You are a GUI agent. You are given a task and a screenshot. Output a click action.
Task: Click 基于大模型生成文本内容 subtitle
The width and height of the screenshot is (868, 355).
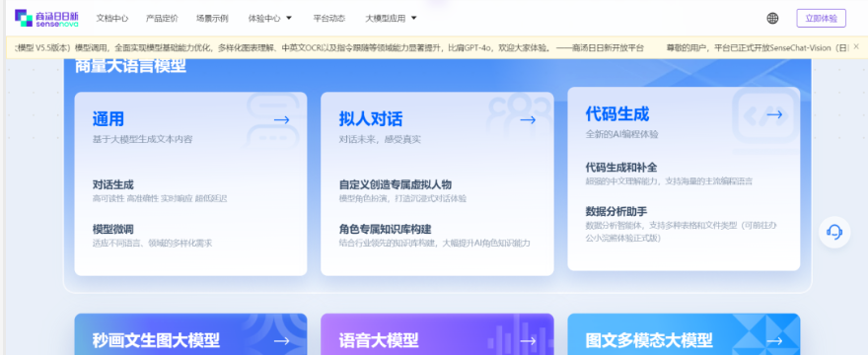[142, 140]
